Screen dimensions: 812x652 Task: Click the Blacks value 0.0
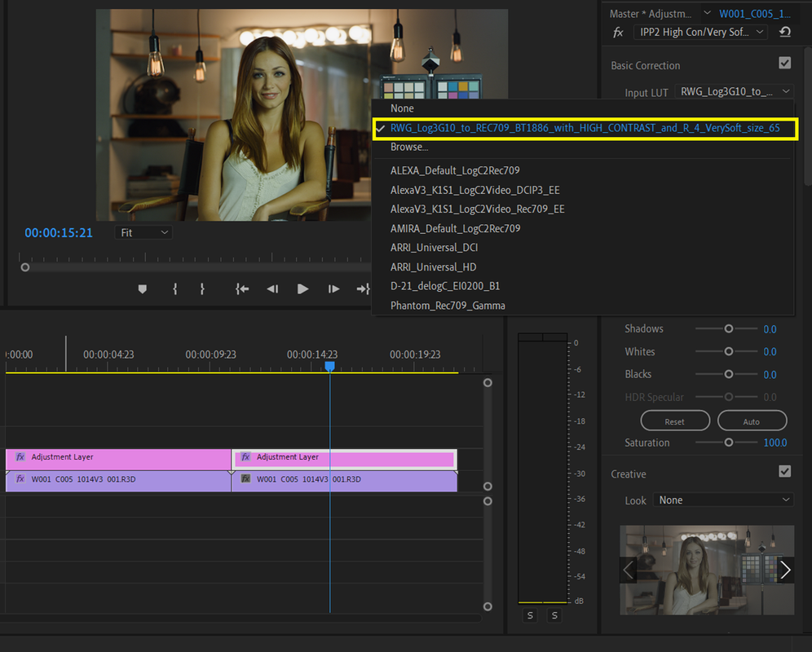[x=770, y=374]
